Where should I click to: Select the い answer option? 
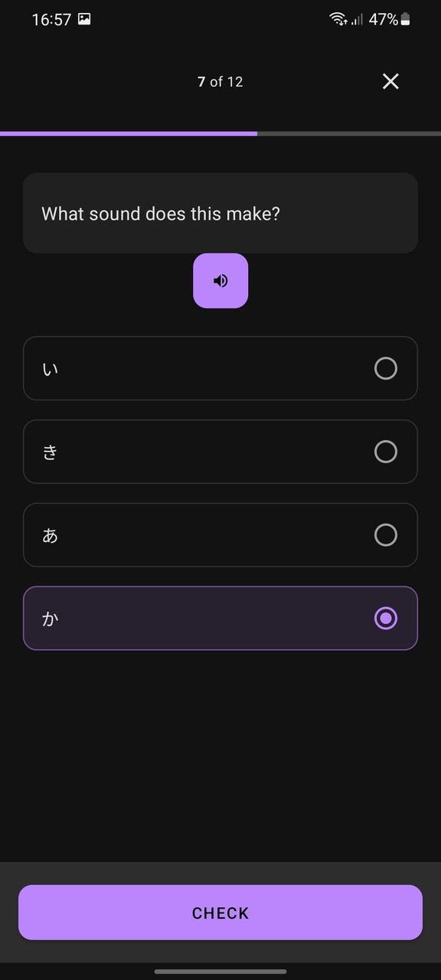220,368
